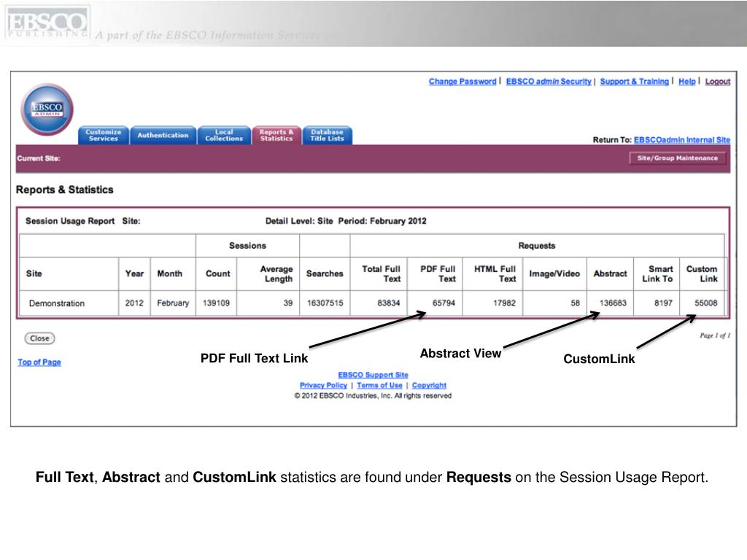Open the Privacy Policy link

(323, 385)
